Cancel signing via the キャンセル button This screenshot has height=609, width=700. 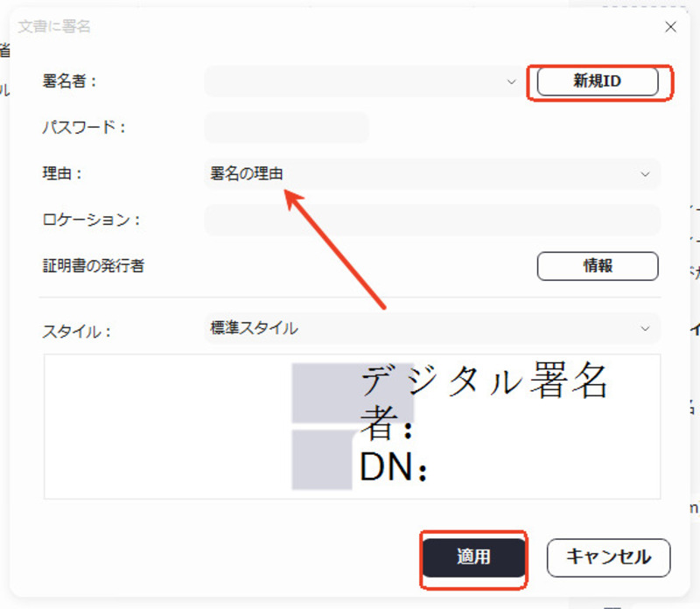pyautogui.click(x=608, y=557)
